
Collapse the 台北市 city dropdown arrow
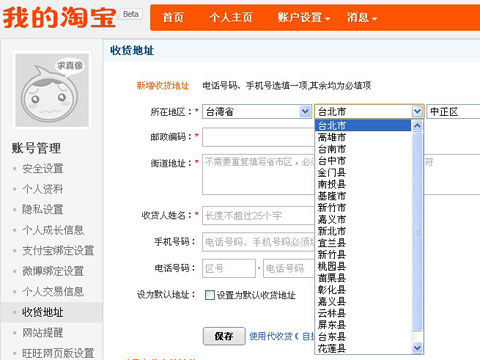point(417,111)
